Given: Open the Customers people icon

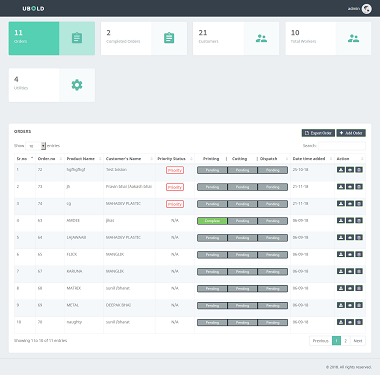Looking at the screenshot, I should click(x=261, y=38).
